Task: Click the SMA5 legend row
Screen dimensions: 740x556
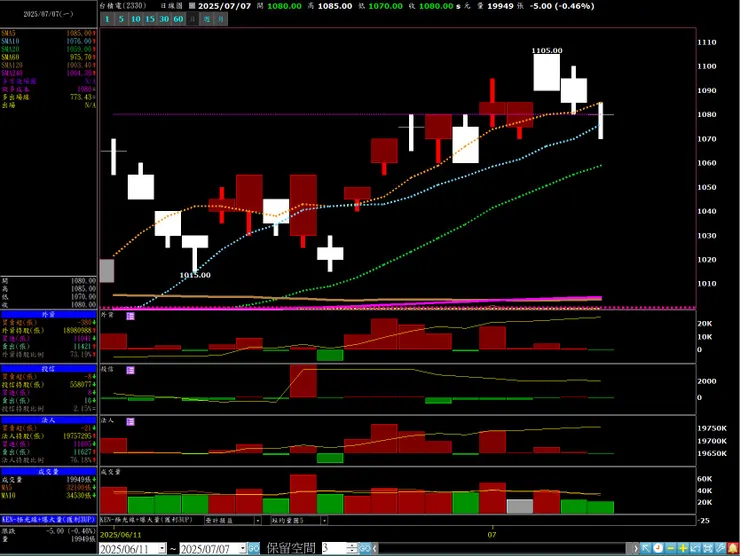Action: [49, 34]
